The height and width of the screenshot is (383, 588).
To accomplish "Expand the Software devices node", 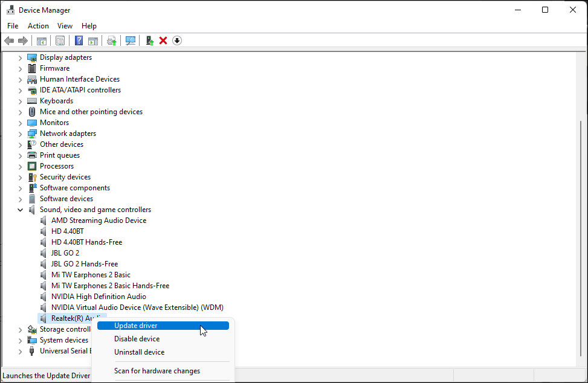I will [x=21, y=199].
